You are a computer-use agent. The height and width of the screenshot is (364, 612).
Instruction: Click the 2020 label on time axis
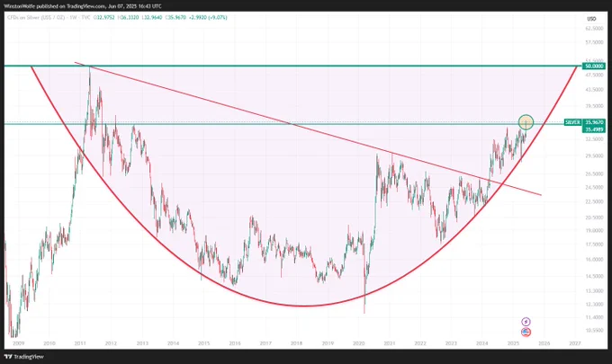(x=359, y=343)
